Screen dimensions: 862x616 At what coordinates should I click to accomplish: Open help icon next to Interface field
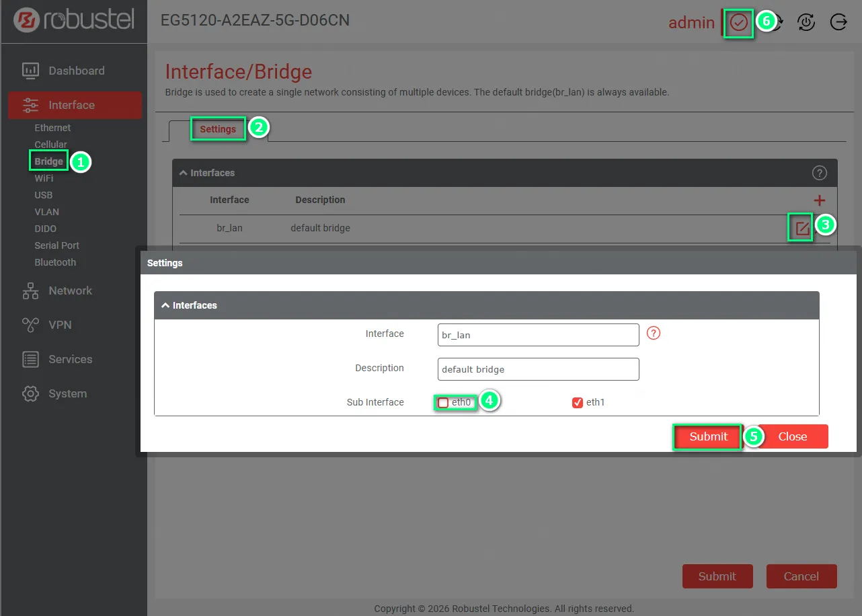click(653, 333)
